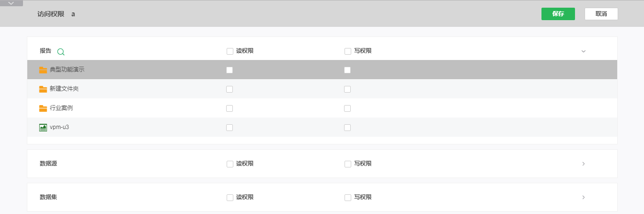The width and height of the screenshot is (644, 214).
Task: Expand the 数据源 section chevron
Action: point(583,164)
